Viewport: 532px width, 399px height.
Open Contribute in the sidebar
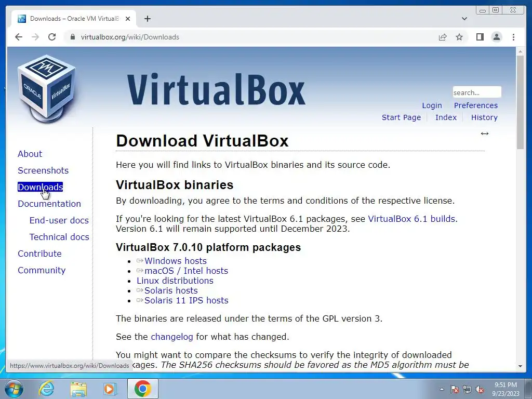point(39,254)
